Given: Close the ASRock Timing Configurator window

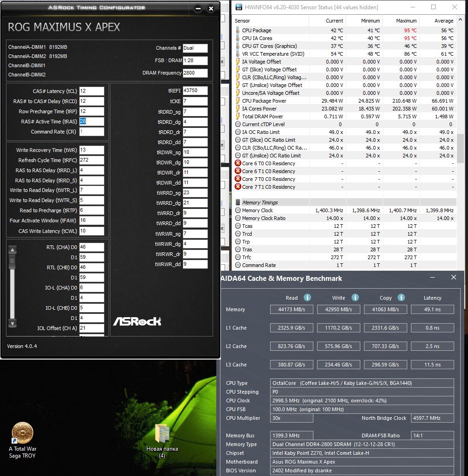Looking at the screenshot, I should tap(211, 9).
